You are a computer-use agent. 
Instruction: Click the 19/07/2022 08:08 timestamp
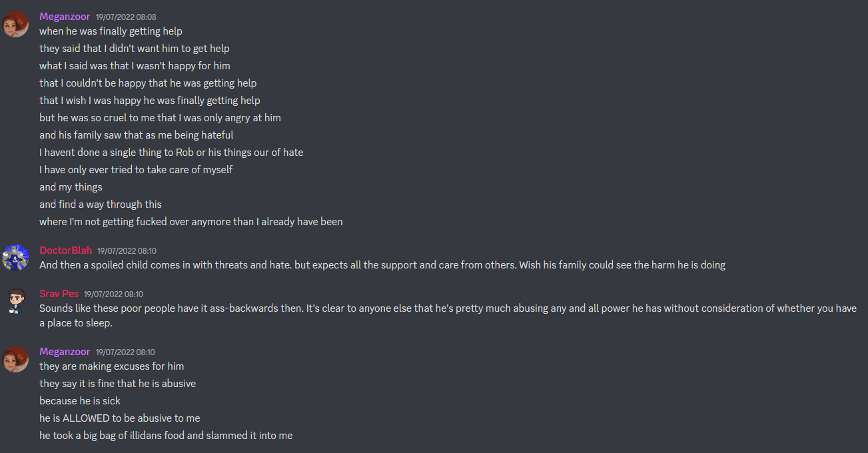click(x=126, y=17)
